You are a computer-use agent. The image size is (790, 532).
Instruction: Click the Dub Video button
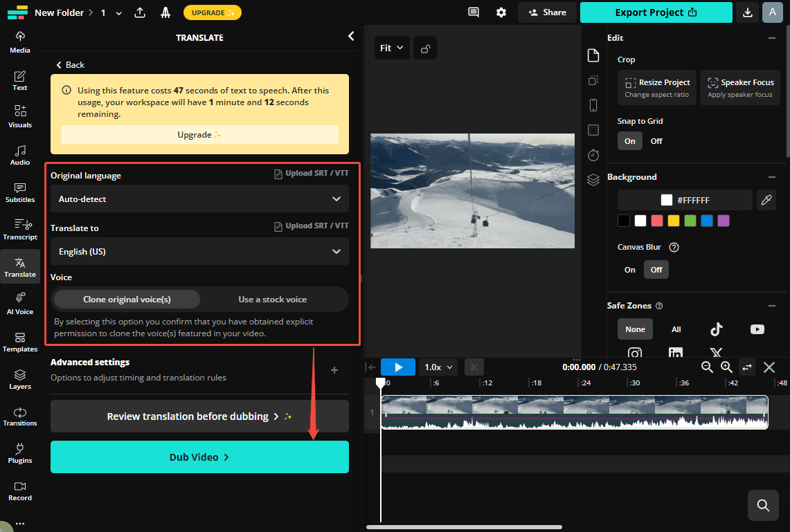tap(199, 457)
